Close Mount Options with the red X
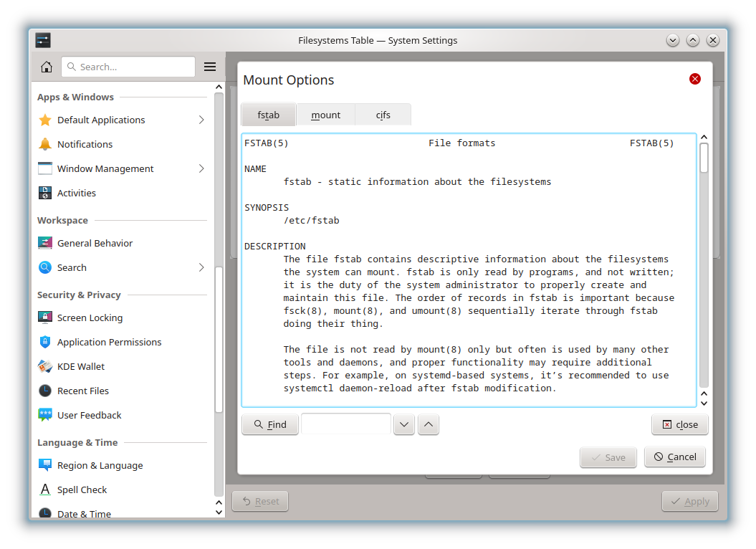 (x=695, y=79)
